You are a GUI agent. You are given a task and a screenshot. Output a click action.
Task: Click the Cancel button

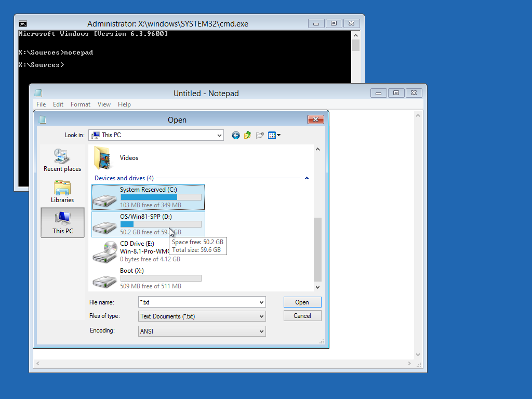[x=302, y=316]
